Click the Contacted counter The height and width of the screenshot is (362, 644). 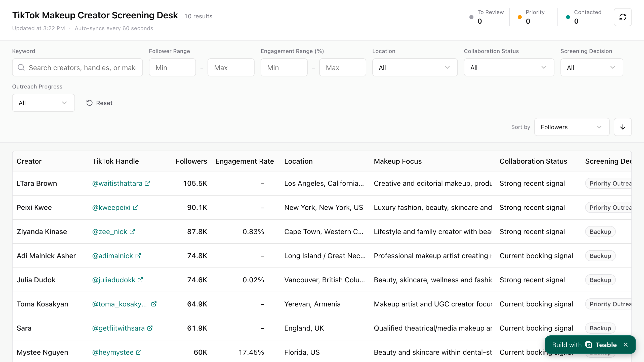click(583, 17)
